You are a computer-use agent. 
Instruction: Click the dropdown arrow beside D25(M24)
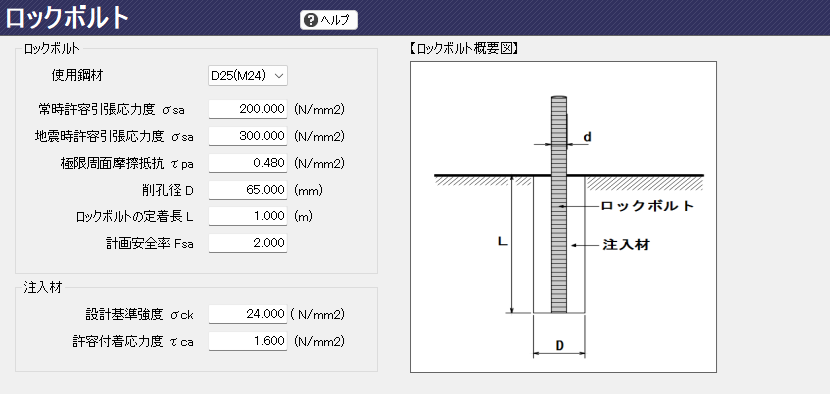[x=279, y=76]
